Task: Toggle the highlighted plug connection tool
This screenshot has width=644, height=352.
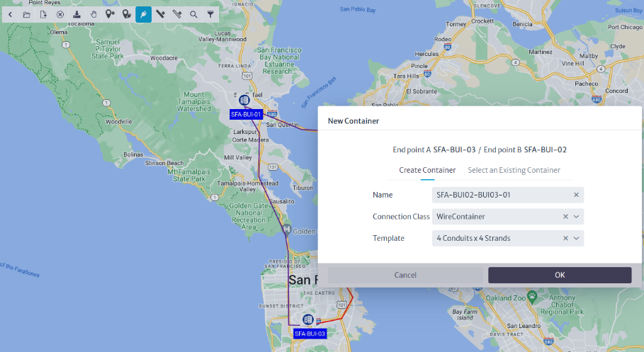Action: tap(143, 14)
